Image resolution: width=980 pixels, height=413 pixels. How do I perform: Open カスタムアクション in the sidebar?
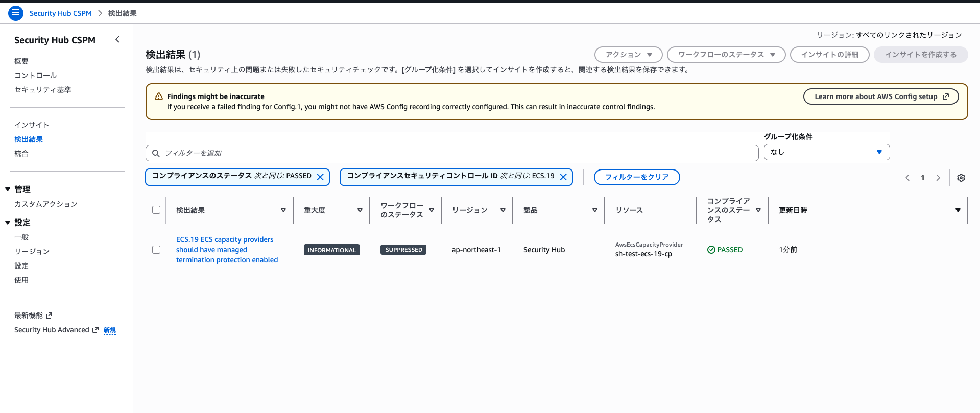coord(46,204)
